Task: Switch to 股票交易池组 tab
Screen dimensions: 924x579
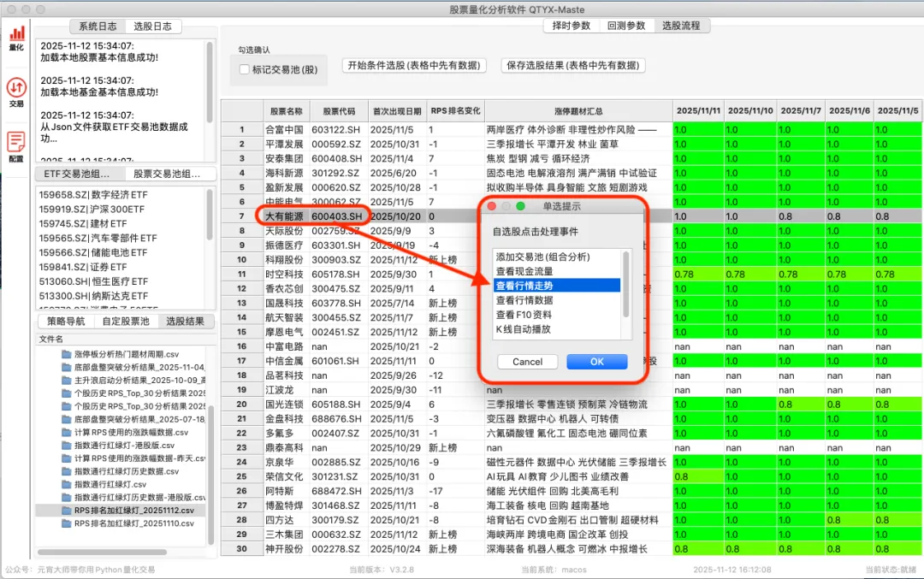Action: click(x=170, y=174)
